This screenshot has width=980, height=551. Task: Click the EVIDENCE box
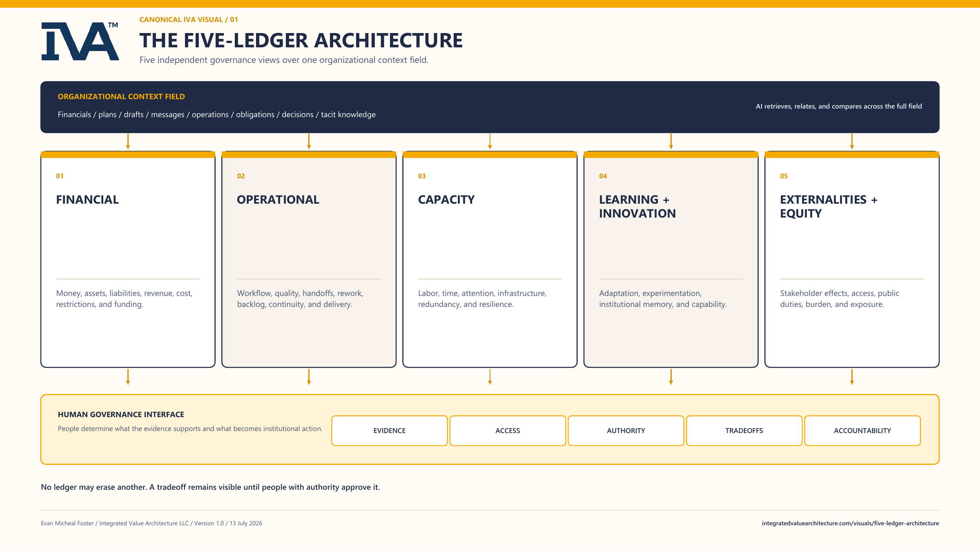tap(390, 431)
